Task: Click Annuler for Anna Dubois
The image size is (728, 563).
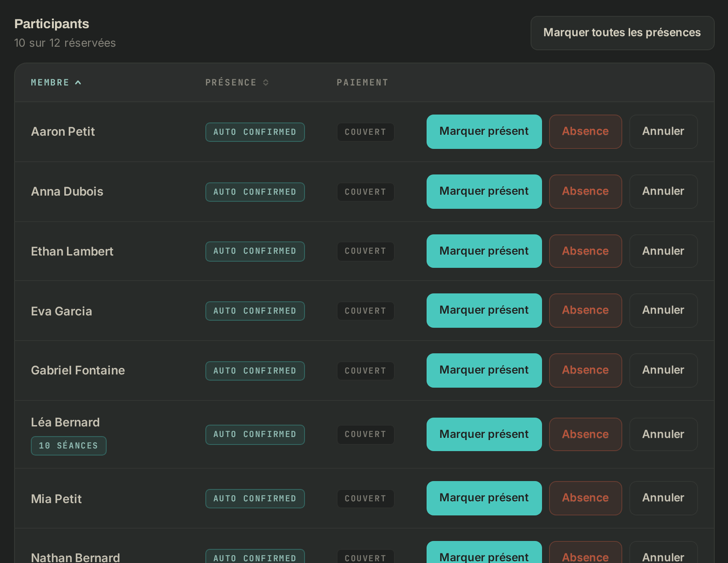Action: pyautogui.click(x=663, y=191)
